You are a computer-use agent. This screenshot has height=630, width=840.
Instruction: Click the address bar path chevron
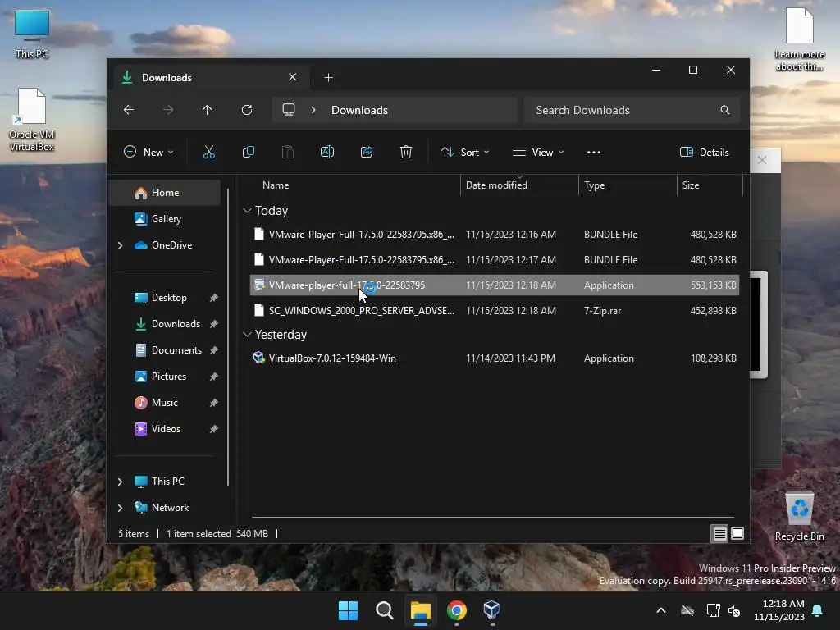(313, 110)
